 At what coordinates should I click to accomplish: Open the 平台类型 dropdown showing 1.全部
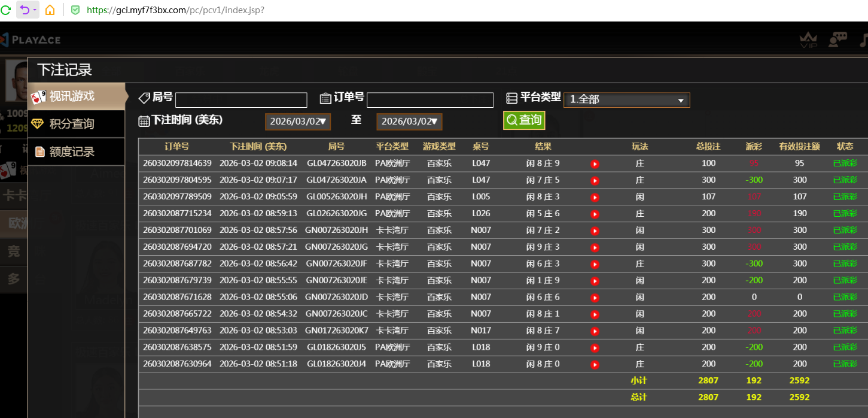(626, 99)
